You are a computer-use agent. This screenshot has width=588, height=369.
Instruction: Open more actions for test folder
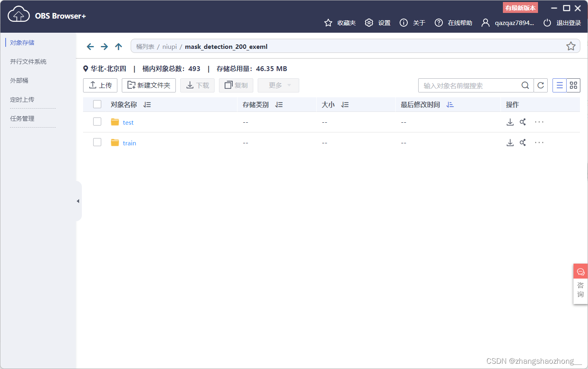(x=539, y=122)
